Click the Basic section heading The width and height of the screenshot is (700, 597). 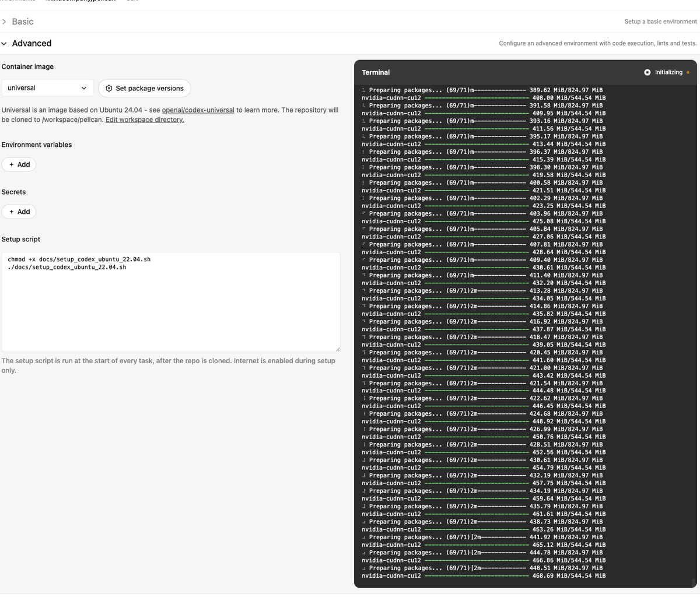(x=23, y=22)
